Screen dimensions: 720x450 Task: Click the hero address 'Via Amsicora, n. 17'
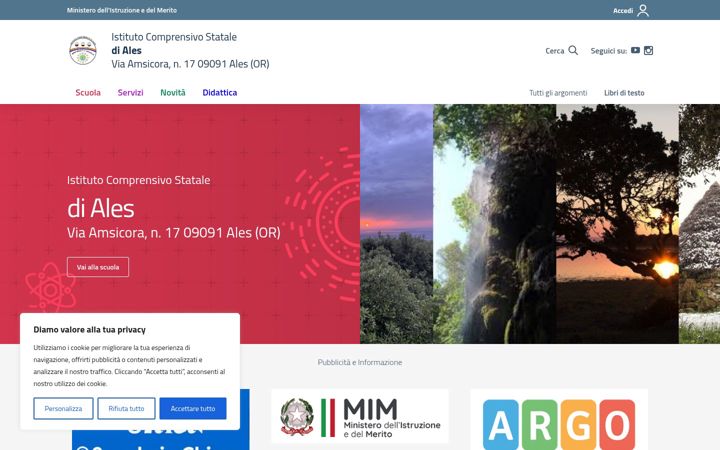[174, 233]
